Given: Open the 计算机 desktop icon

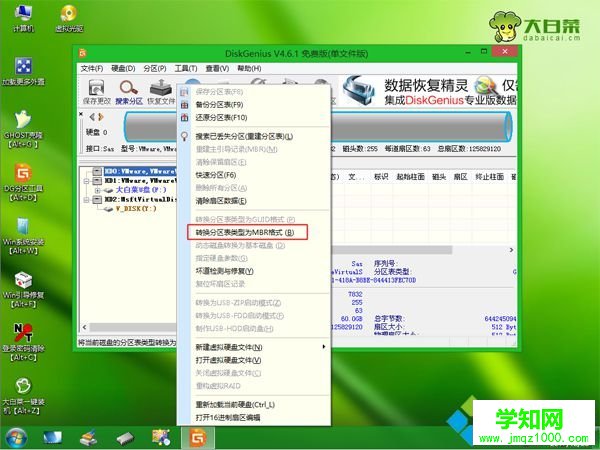Looking at the screenshot, I should point(23,18).
